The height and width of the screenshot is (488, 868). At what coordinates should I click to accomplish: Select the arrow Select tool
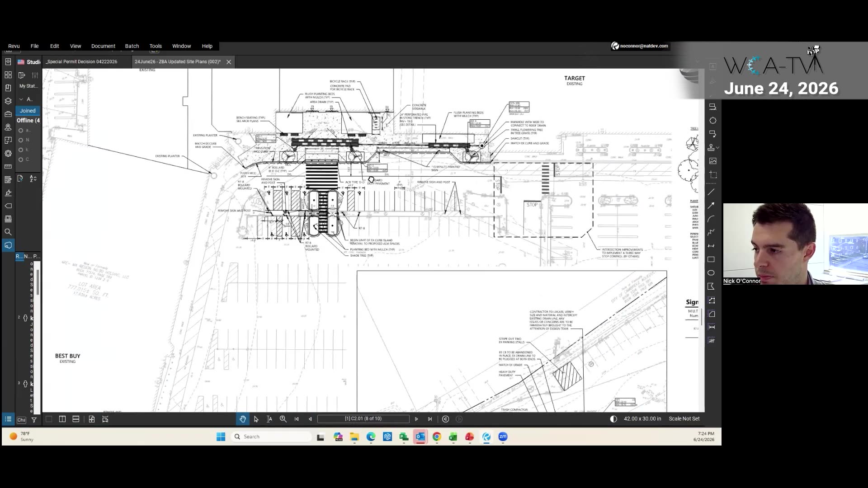coord(256,419)
